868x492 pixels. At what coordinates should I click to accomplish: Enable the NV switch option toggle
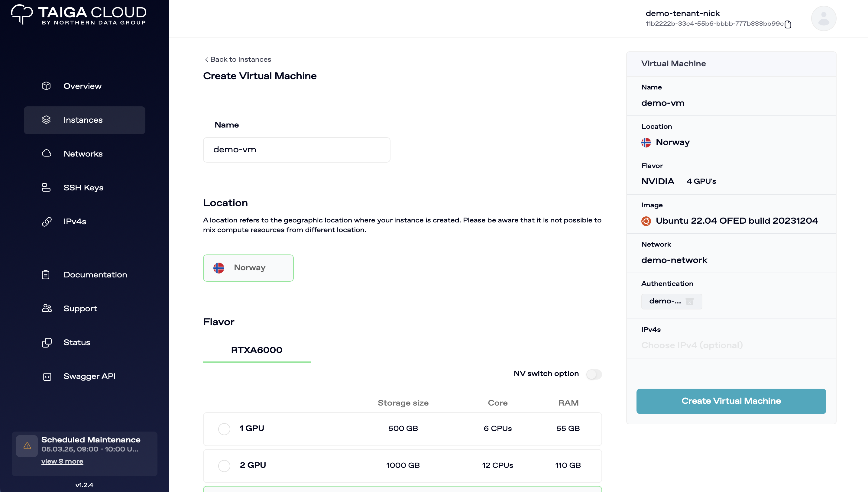(x=594, y=374)
